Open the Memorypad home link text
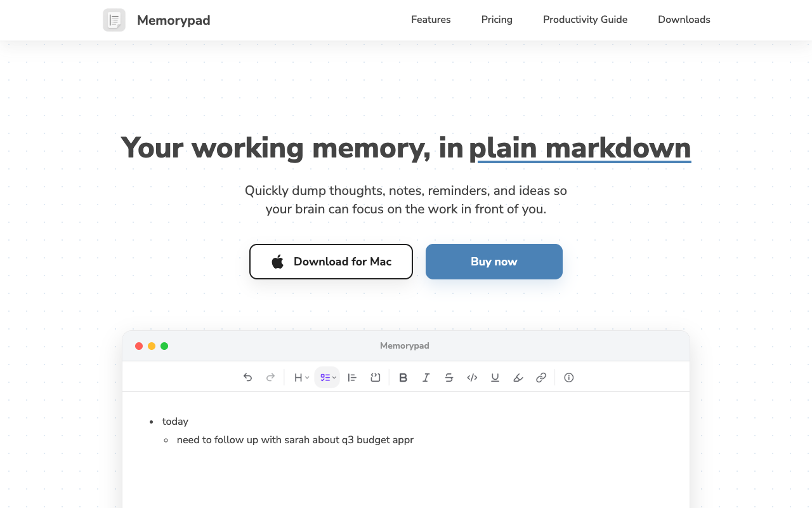The width and height of the screenshot is (812, 508). (173, 20)
